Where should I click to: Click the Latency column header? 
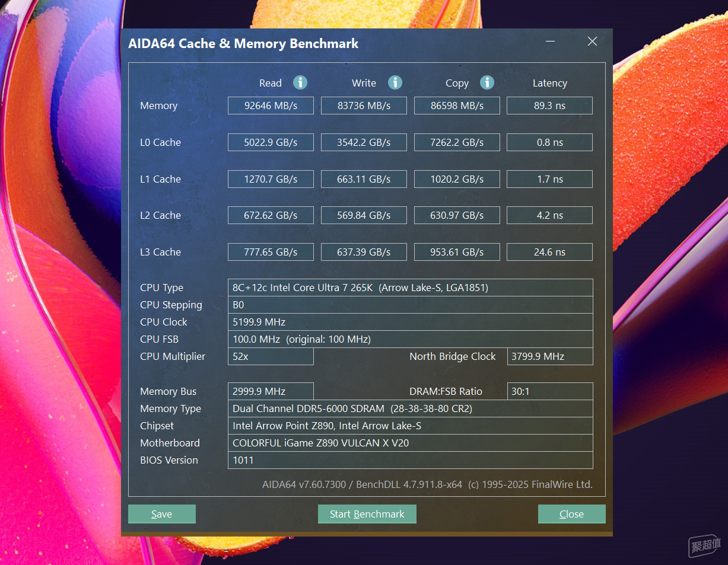[550, 83]
